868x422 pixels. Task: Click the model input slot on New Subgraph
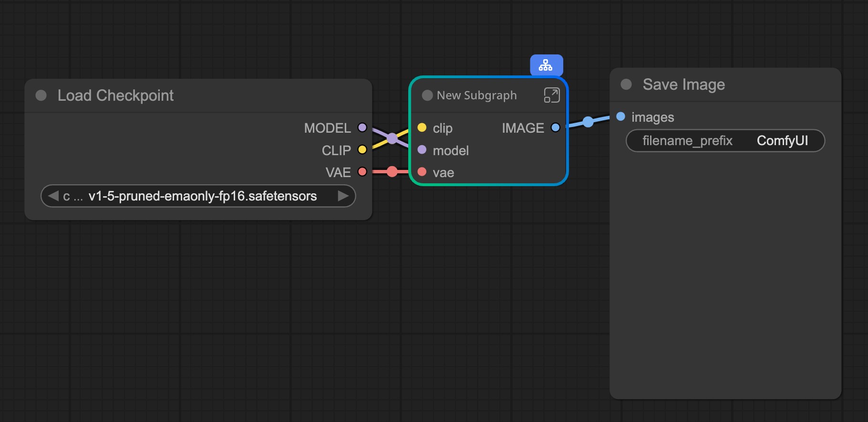(422, 150)
